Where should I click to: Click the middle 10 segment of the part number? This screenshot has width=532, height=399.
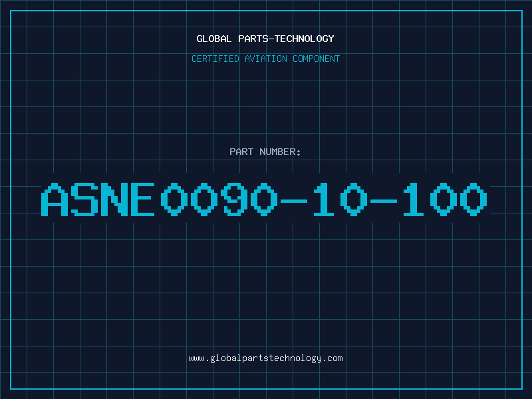pyautogui.click(x=338, y=199)
